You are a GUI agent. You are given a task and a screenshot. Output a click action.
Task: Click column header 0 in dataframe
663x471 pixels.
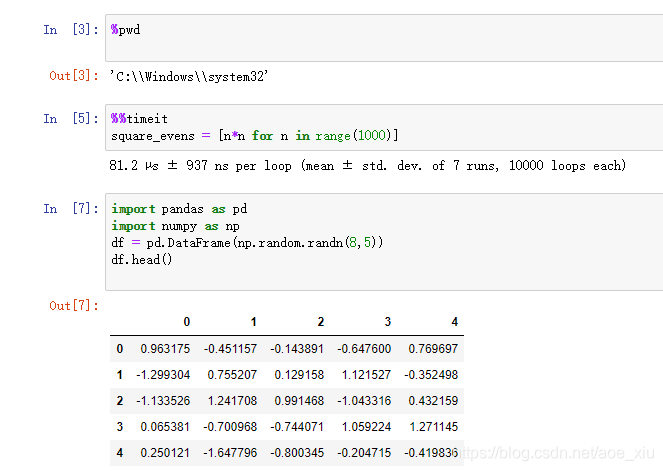[186, 322]
